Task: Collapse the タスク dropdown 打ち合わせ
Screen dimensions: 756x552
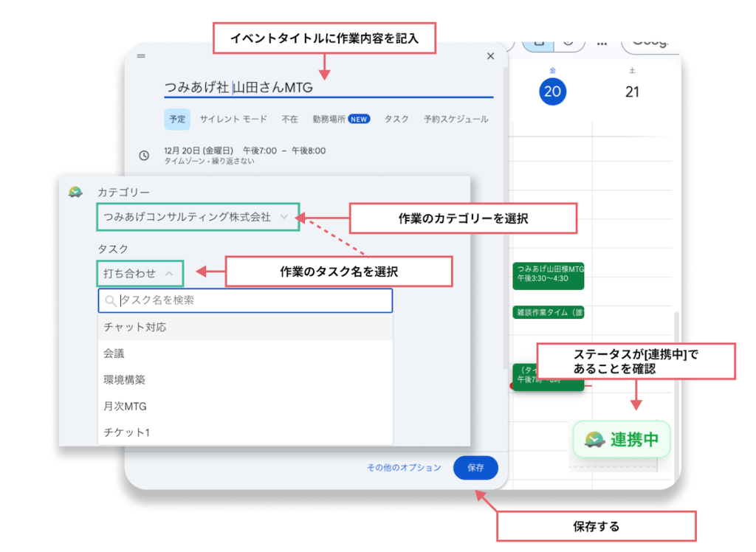Action: point(140,273)
